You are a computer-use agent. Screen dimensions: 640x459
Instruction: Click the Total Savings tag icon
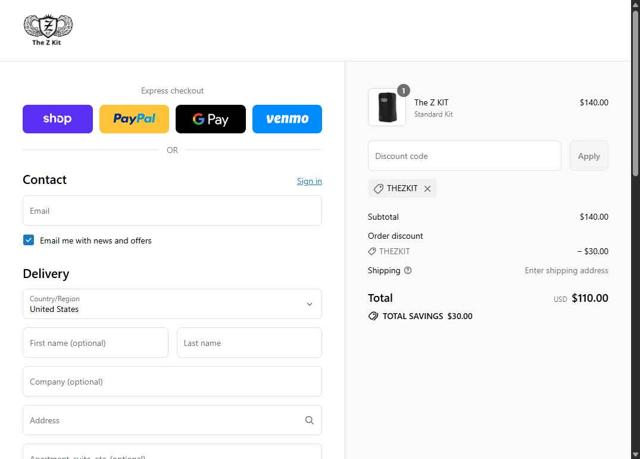[373, 316]
